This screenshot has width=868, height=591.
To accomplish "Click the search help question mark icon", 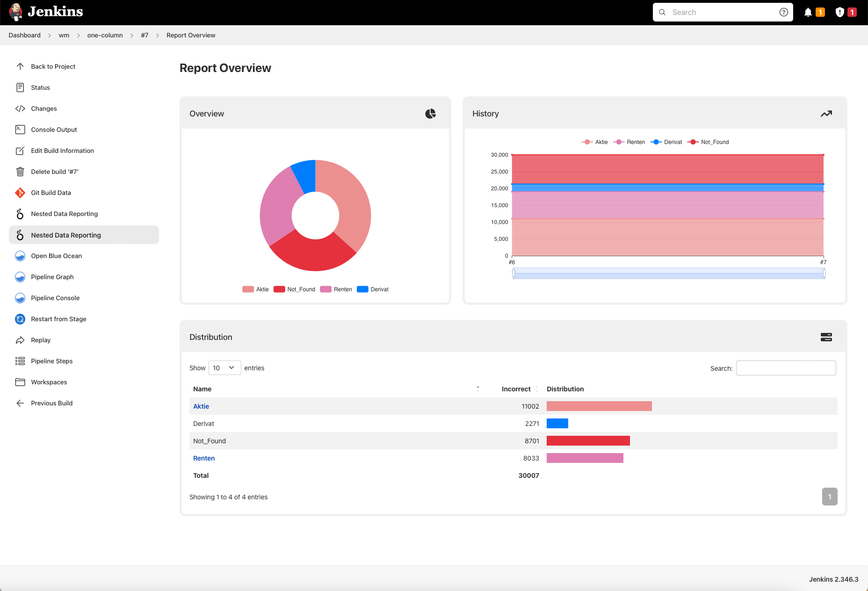I will 783,13.
